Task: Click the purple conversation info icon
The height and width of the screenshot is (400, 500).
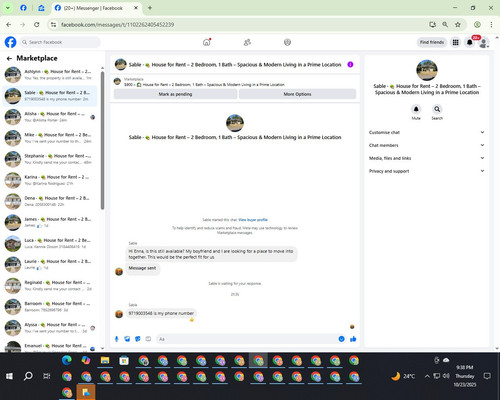Action: pos(350,64)
